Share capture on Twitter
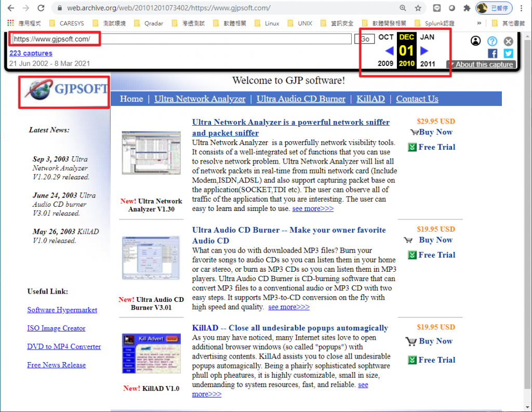 [x=508, y=54]
